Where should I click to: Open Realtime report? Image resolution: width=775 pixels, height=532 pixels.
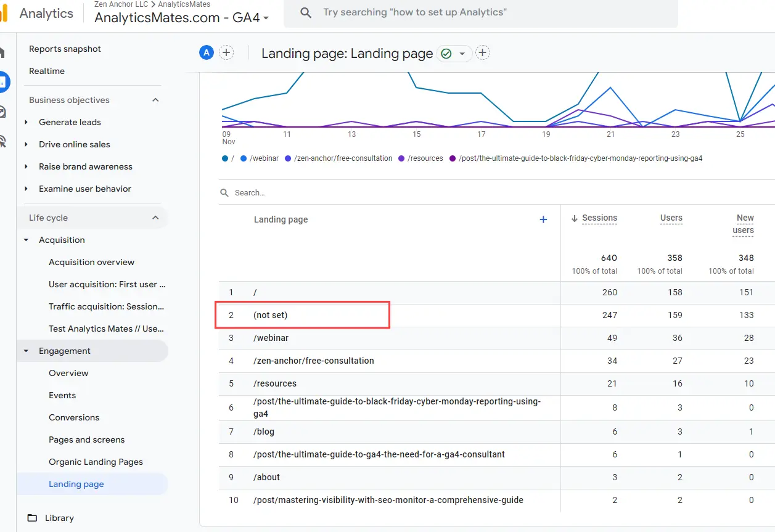pos(47,71)
